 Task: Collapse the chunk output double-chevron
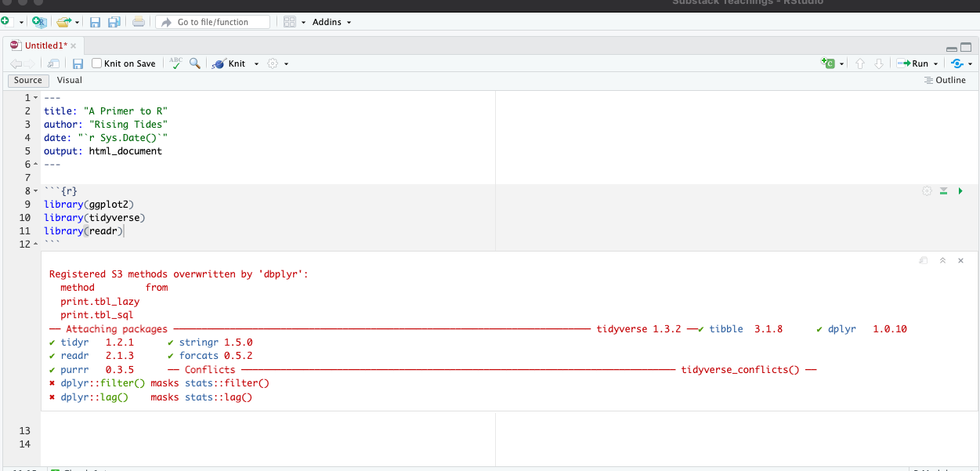[942, 260]
